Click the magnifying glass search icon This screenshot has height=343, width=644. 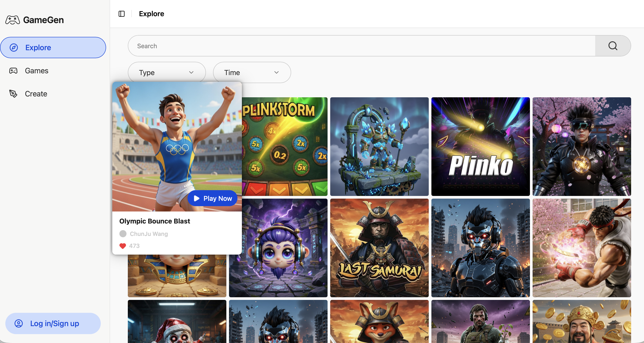click(x=612, y=46)
